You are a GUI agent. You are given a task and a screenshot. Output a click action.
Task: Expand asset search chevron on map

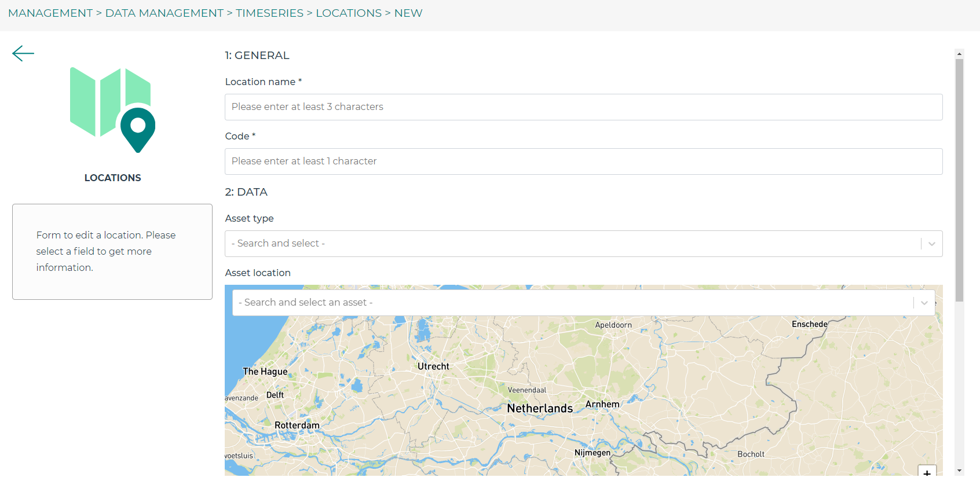tap(924, 303)
